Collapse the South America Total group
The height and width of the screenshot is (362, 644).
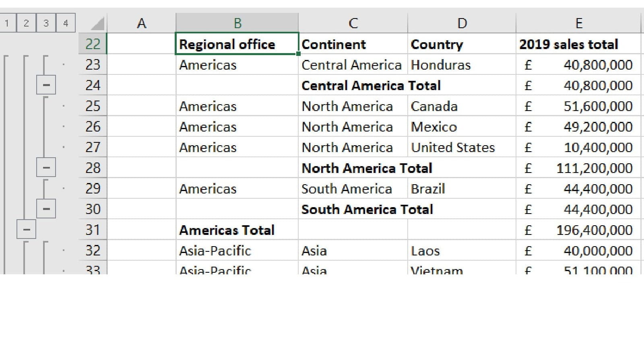click(x=46, y=209)
